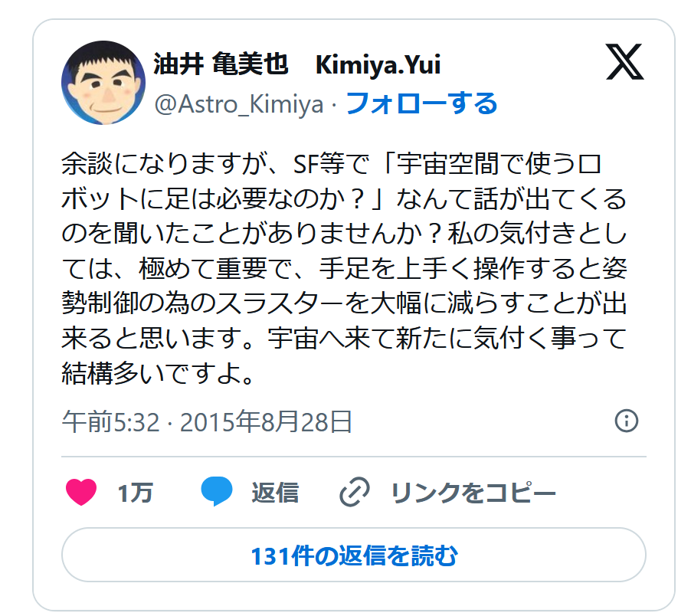Image resolution: width=691 pixels, height=616 pixels.
Task: Click the Kimiya.Yui name text
Action: [378, 65]
